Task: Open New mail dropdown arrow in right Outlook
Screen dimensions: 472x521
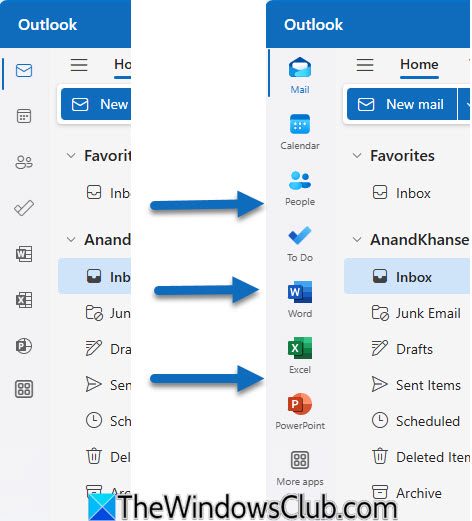Action: [x=464, y=104]
